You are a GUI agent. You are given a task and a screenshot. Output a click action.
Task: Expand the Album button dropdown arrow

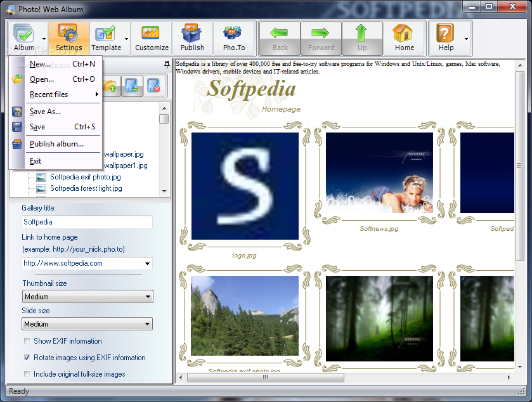point(44,38)
